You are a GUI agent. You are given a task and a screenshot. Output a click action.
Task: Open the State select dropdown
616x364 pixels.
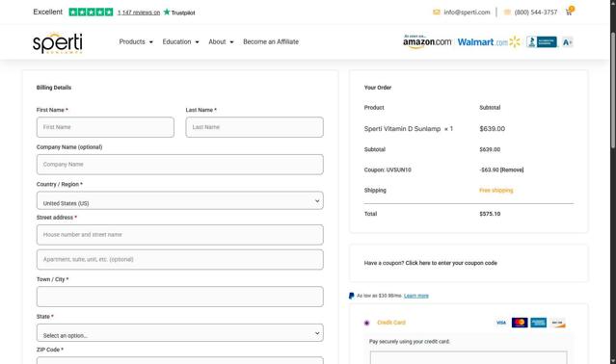point(180,332)
